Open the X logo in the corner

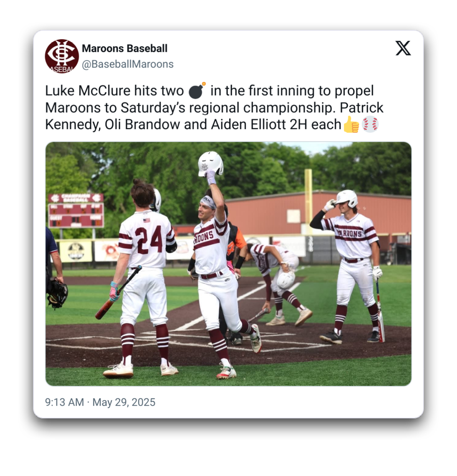(403, 48)
